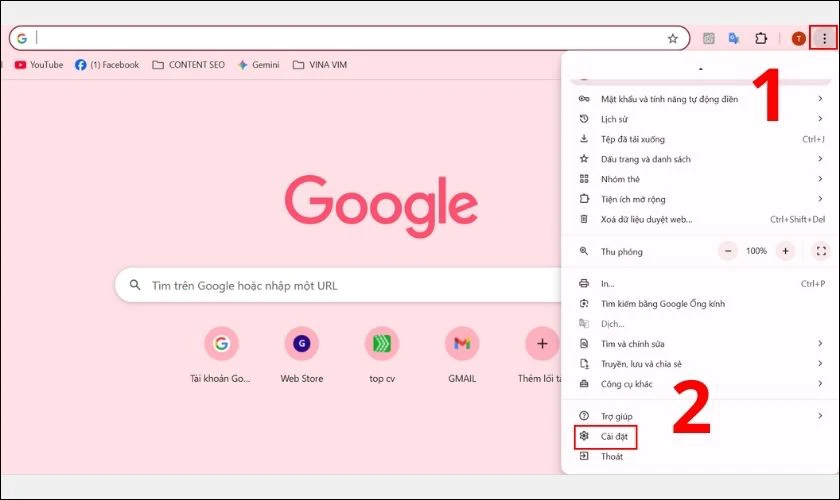Open the Tài khoản Go... shortcut tile
Screen dimensions: 840x500
pyautogui.click(x=221, y=355)
